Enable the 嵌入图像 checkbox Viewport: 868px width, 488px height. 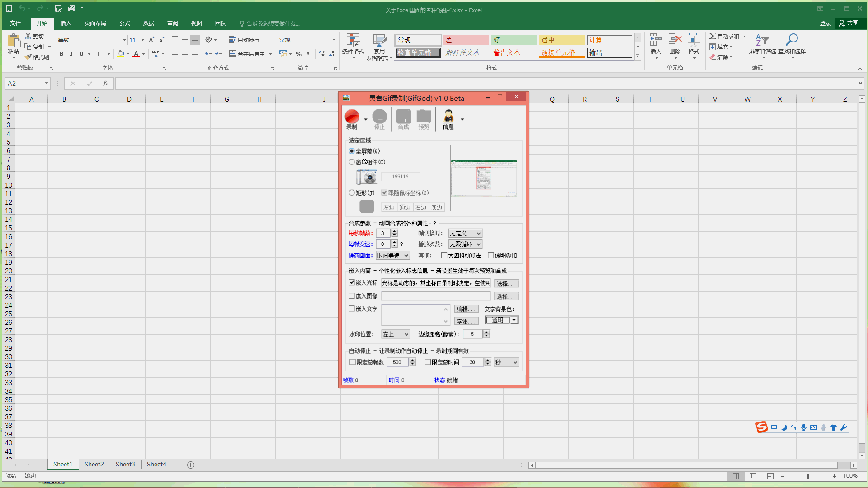[352, 296]
